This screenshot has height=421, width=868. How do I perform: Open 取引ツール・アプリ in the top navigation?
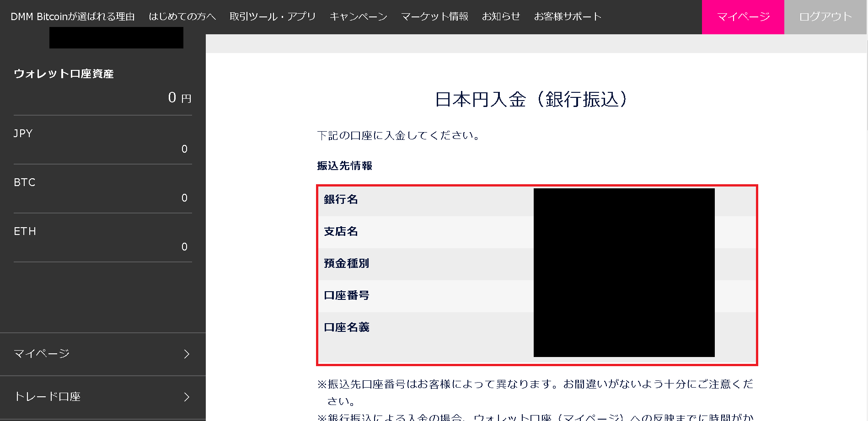[x=273, y=16]
